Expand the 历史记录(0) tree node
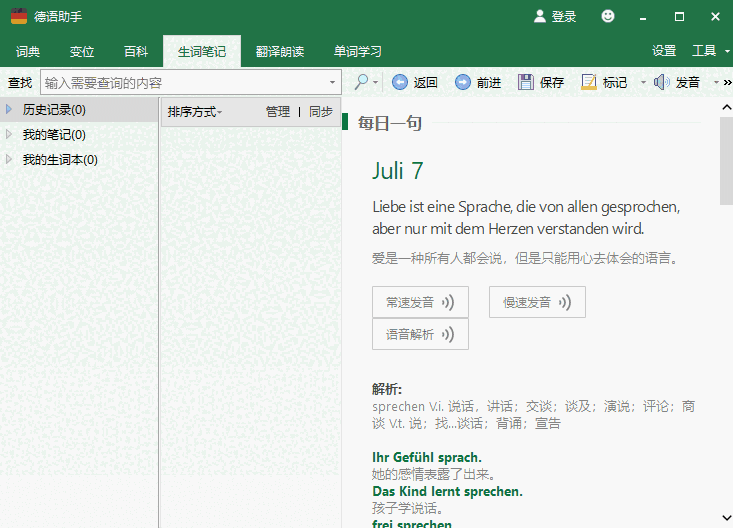733x528 pixels. 8,109
